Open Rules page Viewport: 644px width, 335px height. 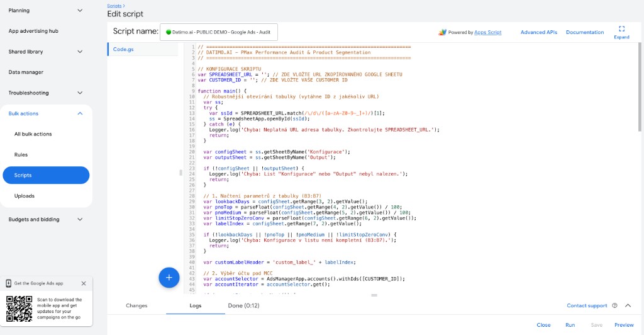coord(21,154)
